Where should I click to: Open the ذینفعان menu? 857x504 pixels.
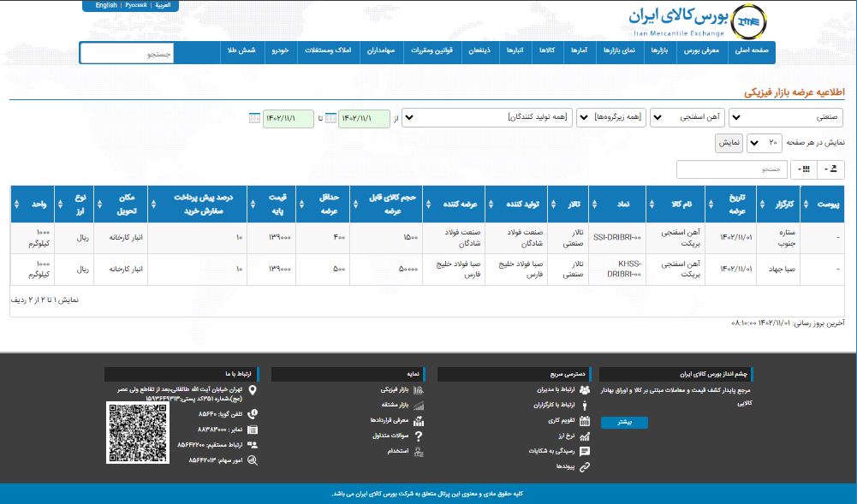tap(479, 50)
